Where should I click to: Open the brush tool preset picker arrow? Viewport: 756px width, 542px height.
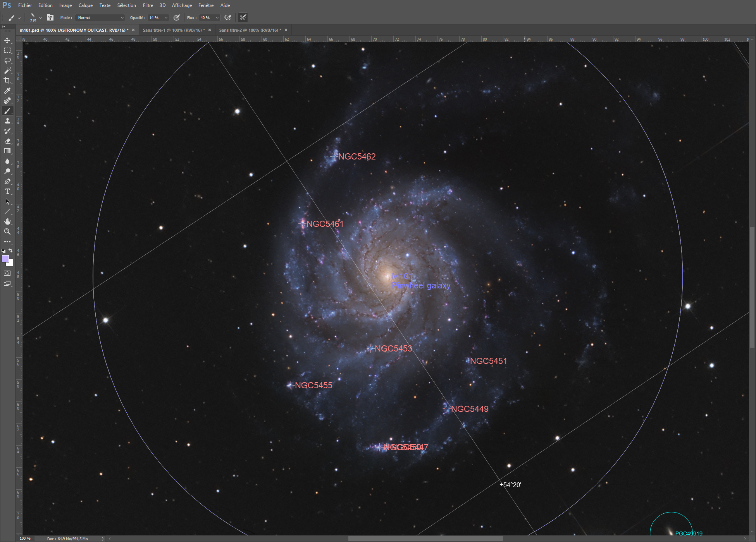pos(19,18)
